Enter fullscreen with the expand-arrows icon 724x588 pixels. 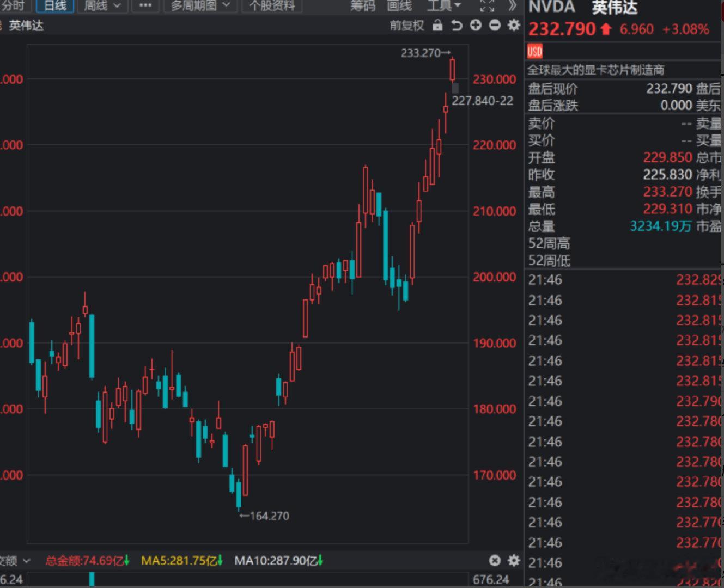point(487,6)
